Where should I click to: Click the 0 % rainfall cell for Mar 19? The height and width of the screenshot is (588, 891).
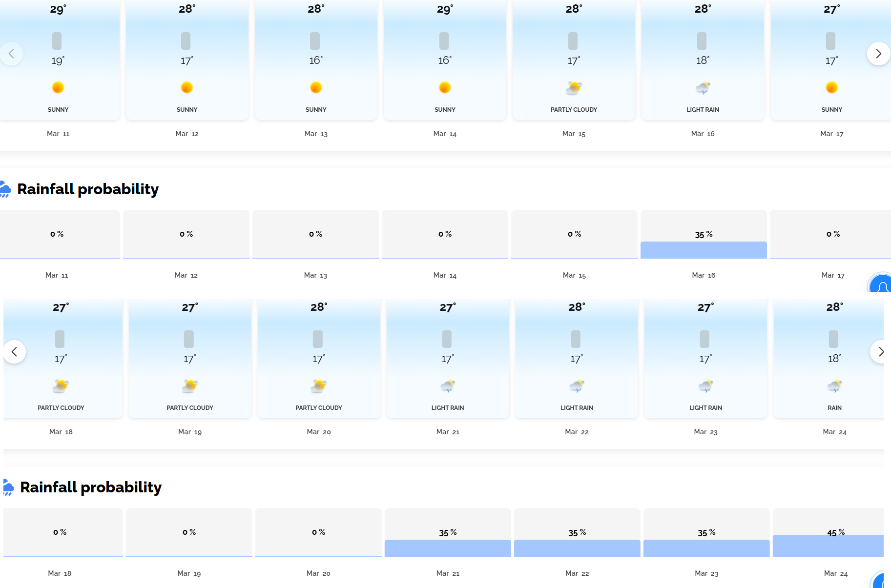189,532
